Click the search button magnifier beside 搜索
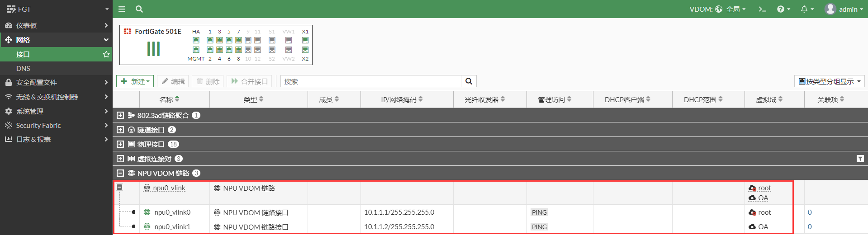 469,81
